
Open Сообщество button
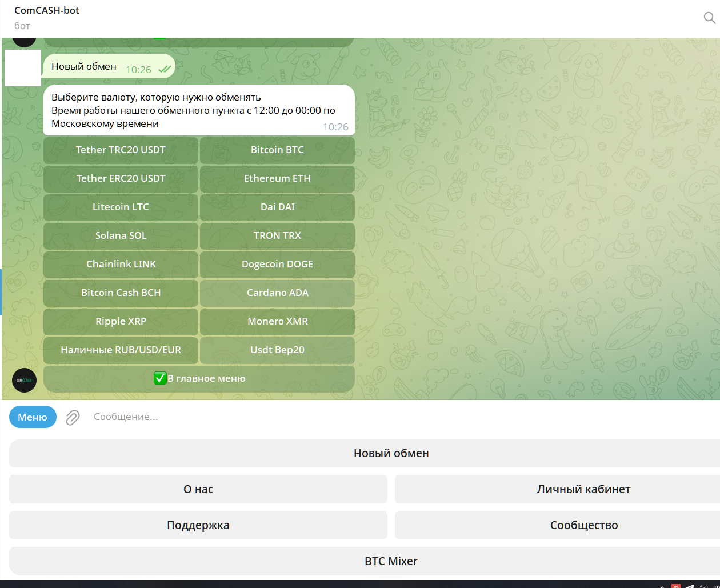(x=583, y=526)
